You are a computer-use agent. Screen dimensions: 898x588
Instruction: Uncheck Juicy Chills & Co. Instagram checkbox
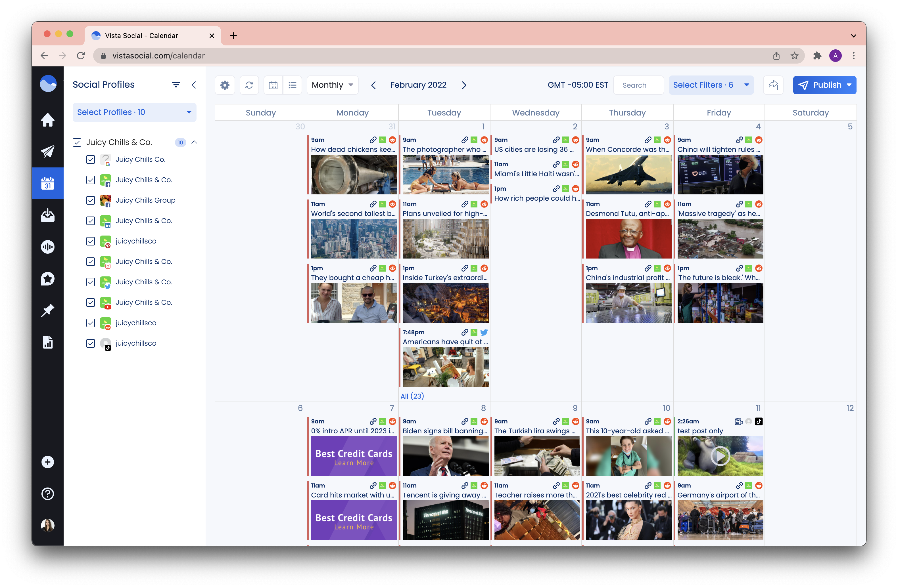91,262
